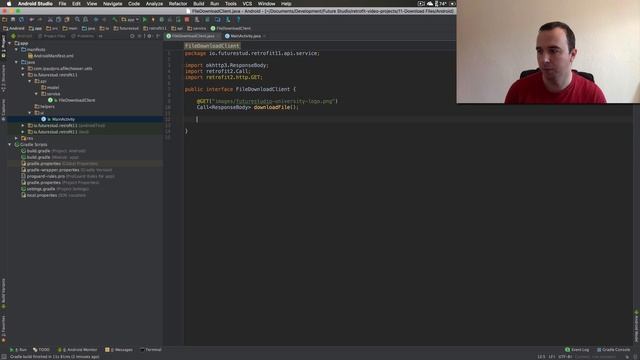The height and width of the screenshot is (360, 640).
Task: Click the Open folder toolbar icon
Action: (x=4, y=20)
